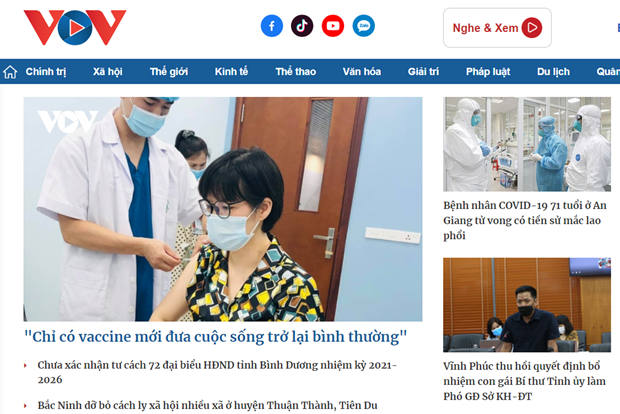620x414 pixels.
Task: Open the Chính trị section
Action: pos(46,72)
